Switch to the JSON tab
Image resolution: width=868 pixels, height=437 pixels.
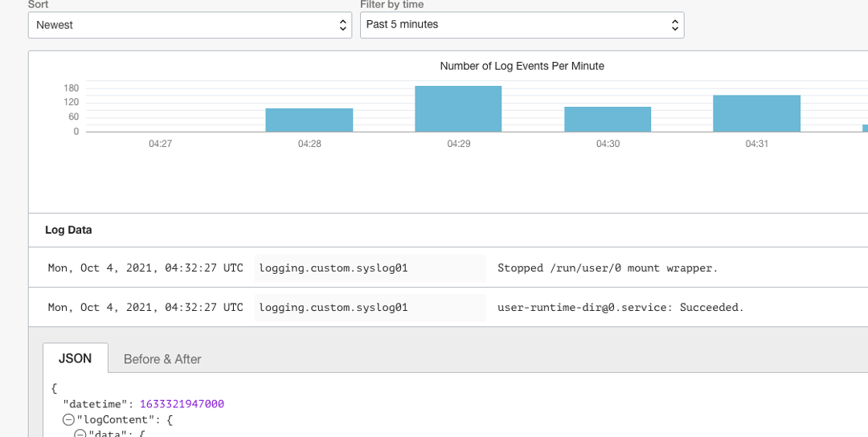point(76,358)
